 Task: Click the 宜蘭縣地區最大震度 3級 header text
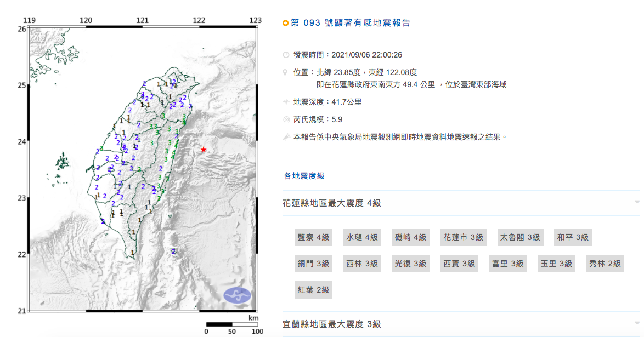[331, 324]
